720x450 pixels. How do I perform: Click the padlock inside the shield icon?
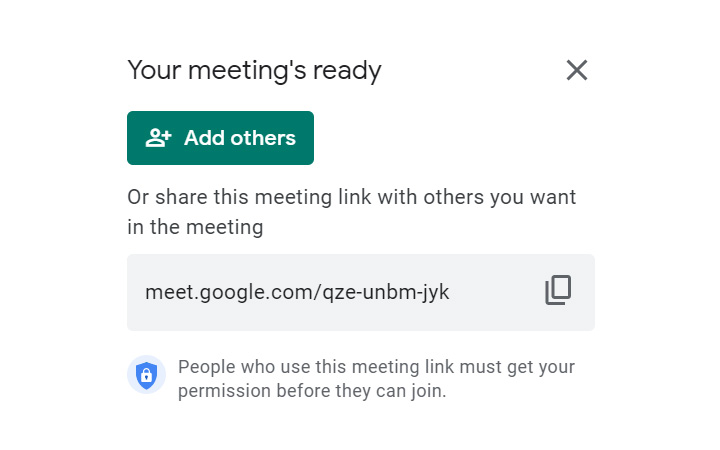(146, 376)
